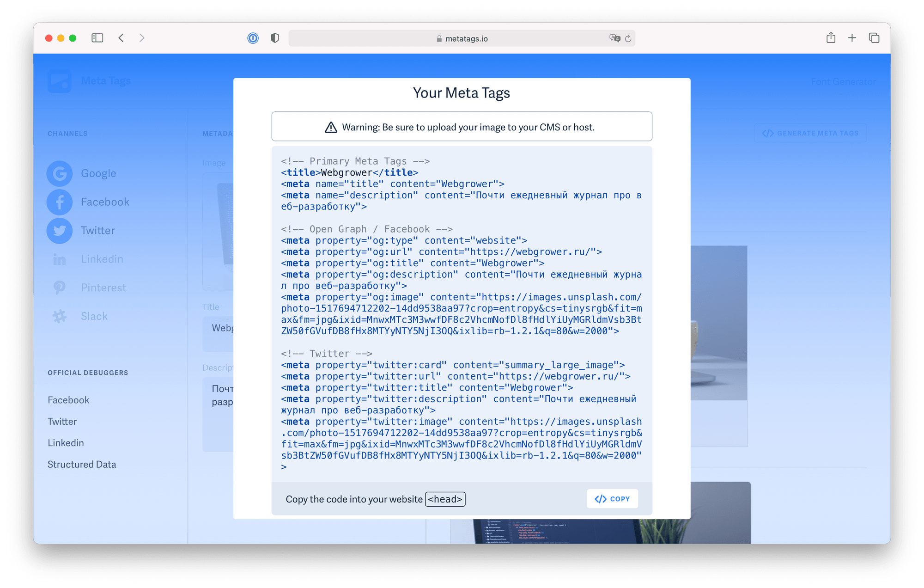Click the twitter:card meta tag line
This screenshot has height=588, width=924.
(x=453, y=365)
